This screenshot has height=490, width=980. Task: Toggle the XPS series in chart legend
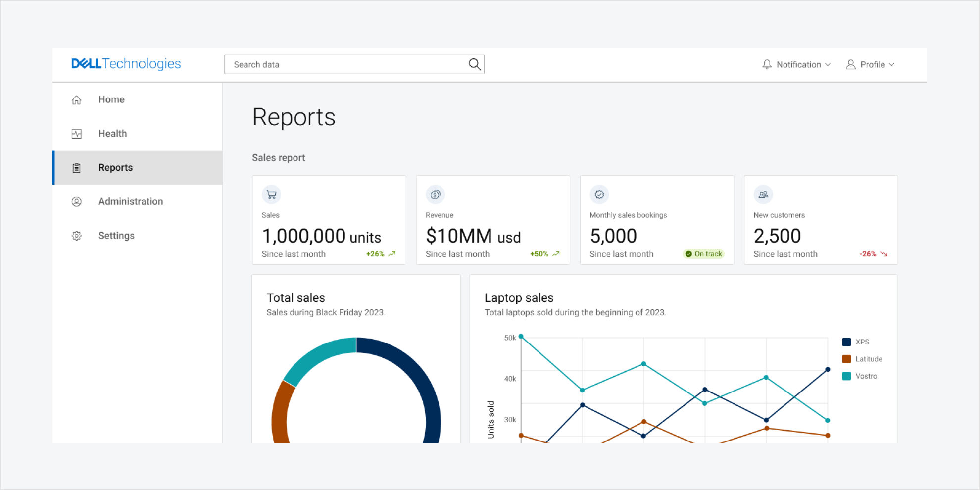(x=856, y=342)
